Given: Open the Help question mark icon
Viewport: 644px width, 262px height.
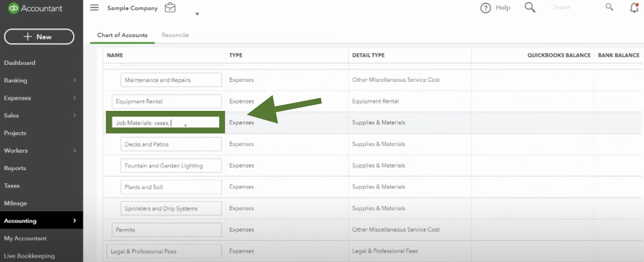Looking at the screenshot, I should coord(485,8).
